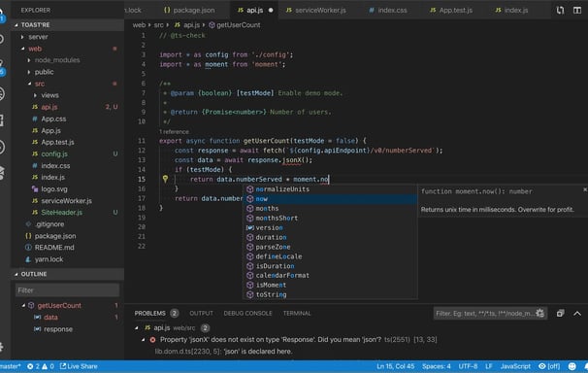The width and height of the screenshot is (588, 373).
Task: Open the TERMINAL panel tab
Action: 297,314
